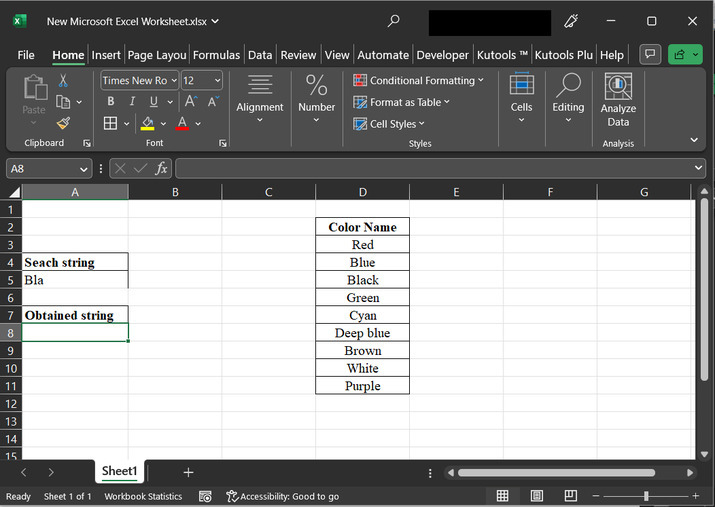This screenshot has width=715, height=507.
Task: Click Accessibility: Good to go status
Action: [x=283, y=496]
